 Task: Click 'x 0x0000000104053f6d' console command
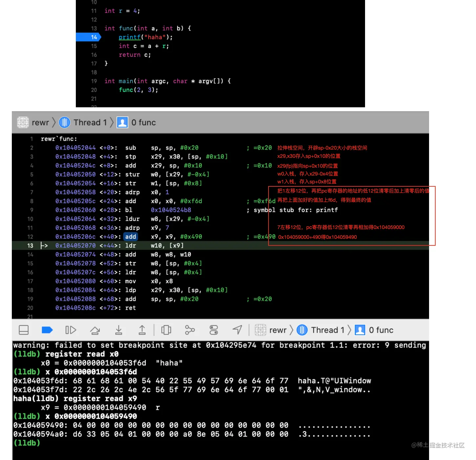click(x=91, y=372)
